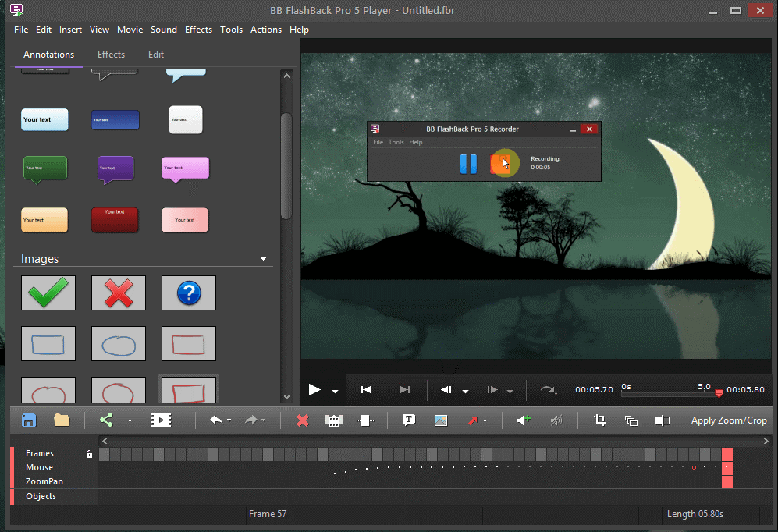Image resolution: width=778 pixels, height=532 pixels.
Task: Open the Movie menu
Action: coord(130,29)
